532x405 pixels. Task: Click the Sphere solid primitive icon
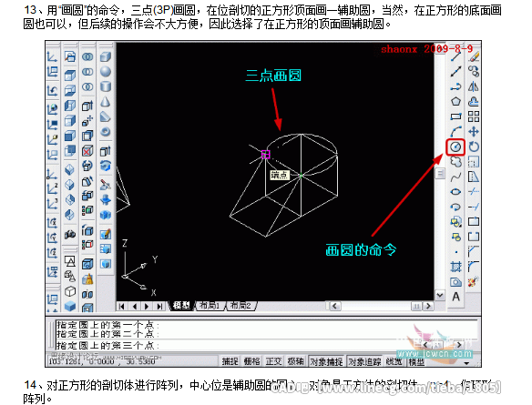[x=106, y=72]
